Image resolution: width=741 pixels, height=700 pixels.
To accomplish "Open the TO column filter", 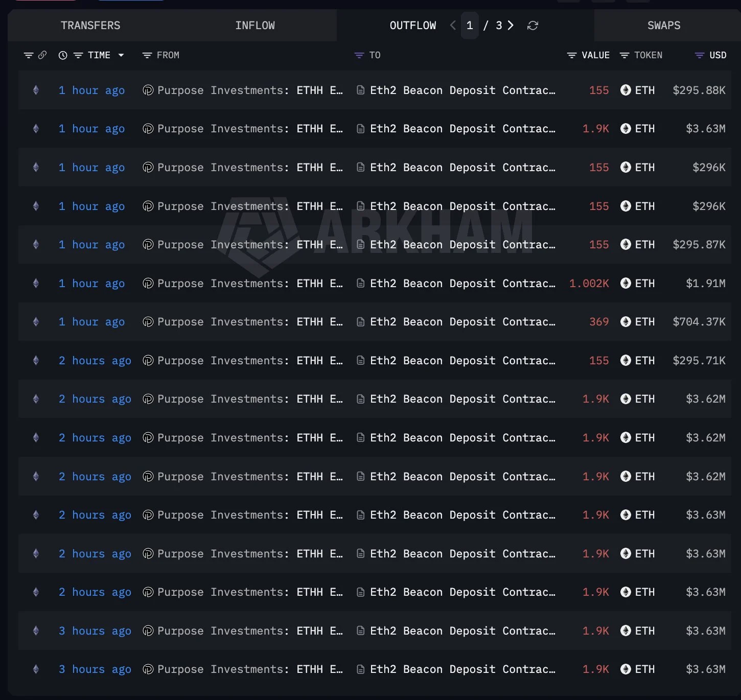I will point(359,55).
